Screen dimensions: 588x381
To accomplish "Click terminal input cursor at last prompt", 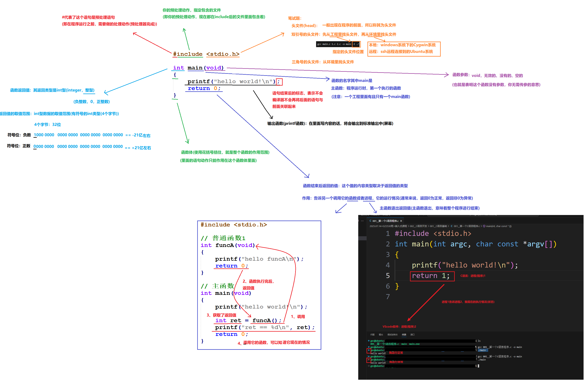I will click(x=479, y=366).
